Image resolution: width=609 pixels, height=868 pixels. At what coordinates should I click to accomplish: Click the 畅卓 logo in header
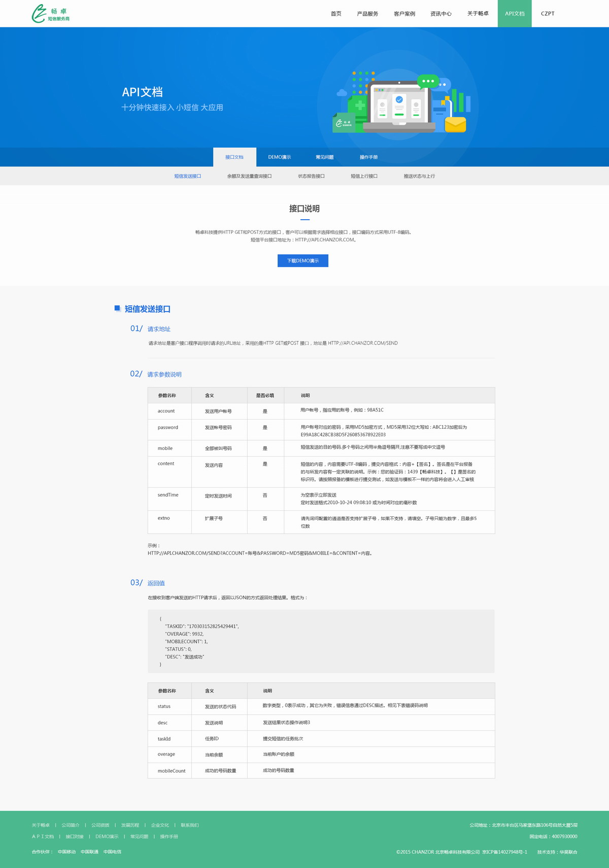click(x=51, y=14)
